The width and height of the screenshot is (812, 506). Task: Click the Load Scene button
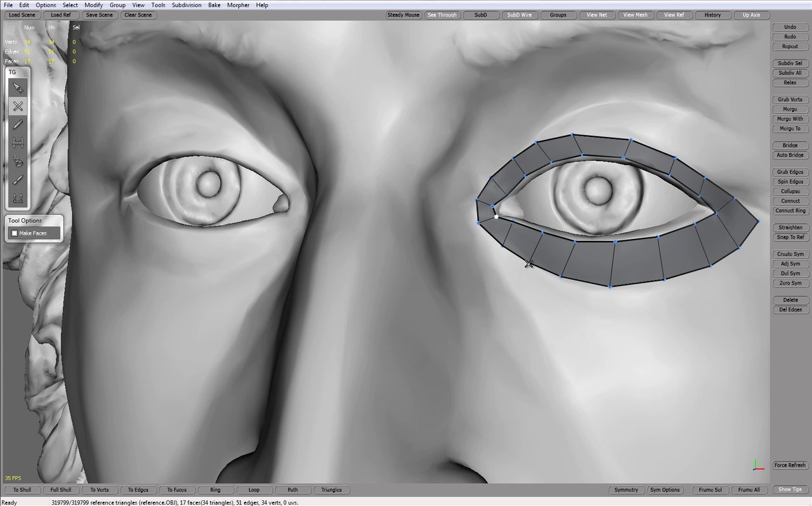[22, 15]
